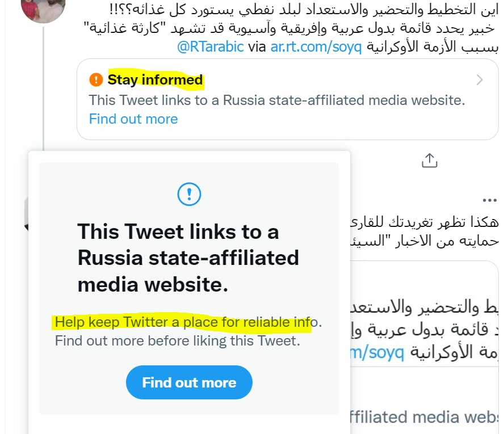Image resolution: width=504 pixels, height=434 pixels.
Task: Click the highlighted Stay informed heading
Action: [x=155, y=80]
